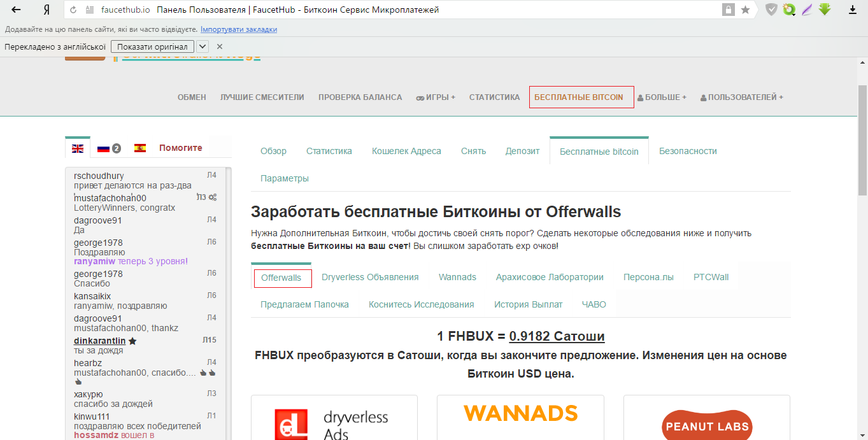Expand the ИГРЫ + navigation menu

436,97
